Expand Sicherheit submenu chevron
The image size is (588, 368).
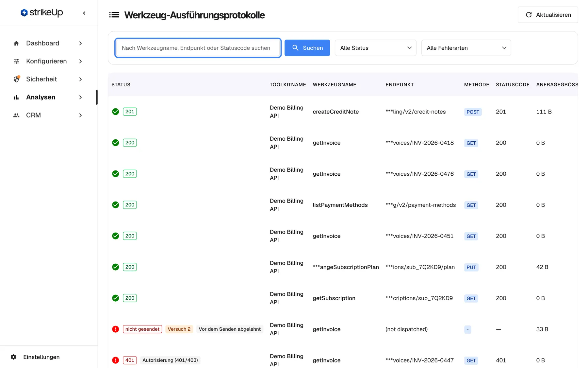(80, 79)
